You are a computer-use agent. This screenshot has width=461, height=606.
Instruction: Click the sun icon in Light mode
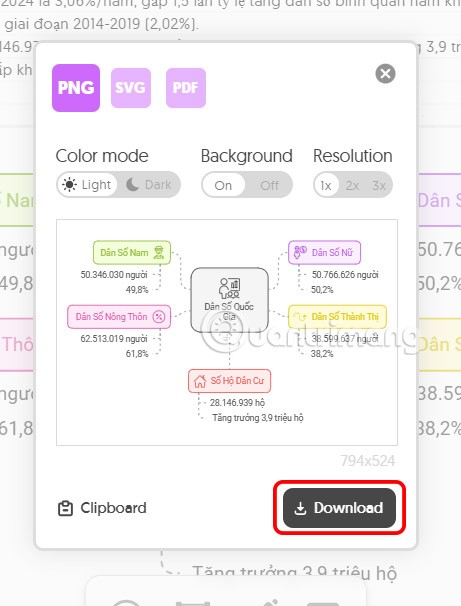coord(70,185)
